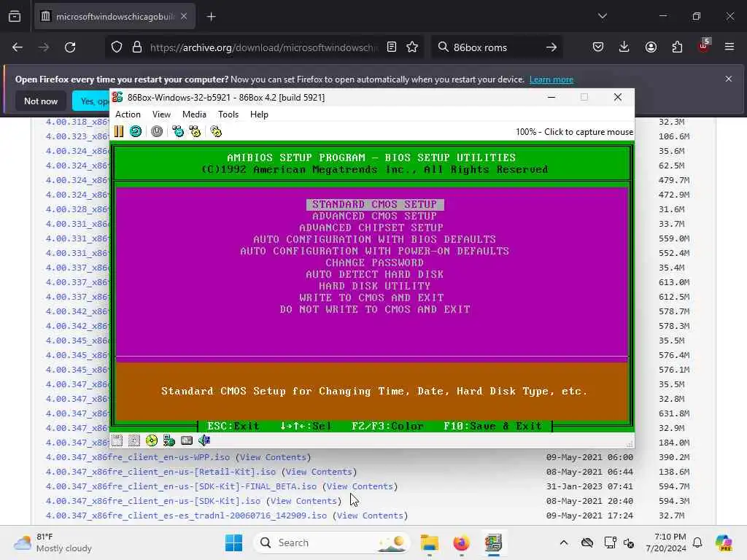Open the Firefox account icon

pos(651,47)
